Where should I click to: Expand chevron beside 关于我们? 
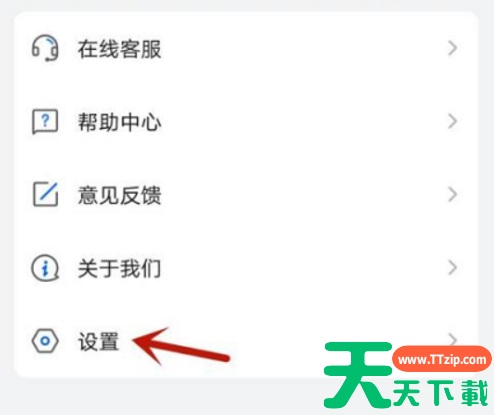pos(452,268)
